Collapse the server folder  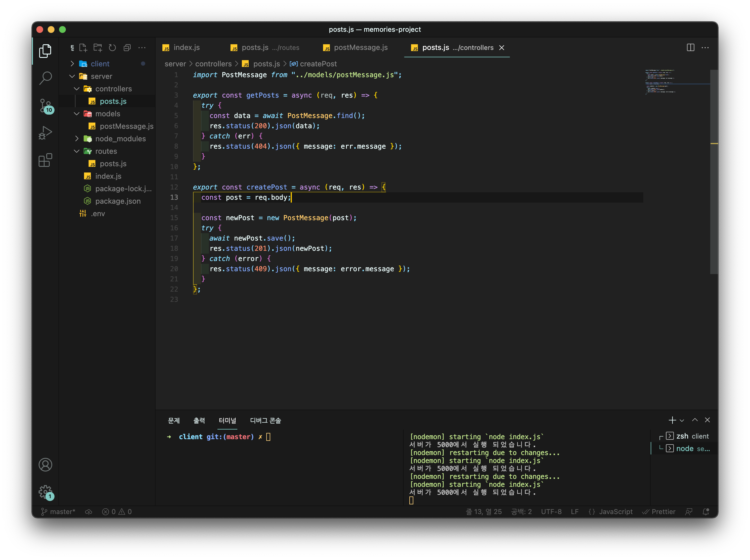107,76
